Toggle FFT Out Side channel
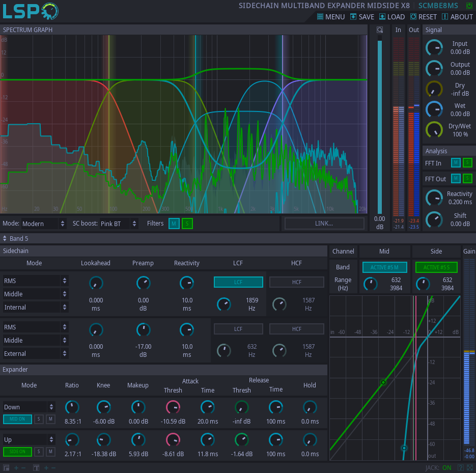 coord(467,179)
